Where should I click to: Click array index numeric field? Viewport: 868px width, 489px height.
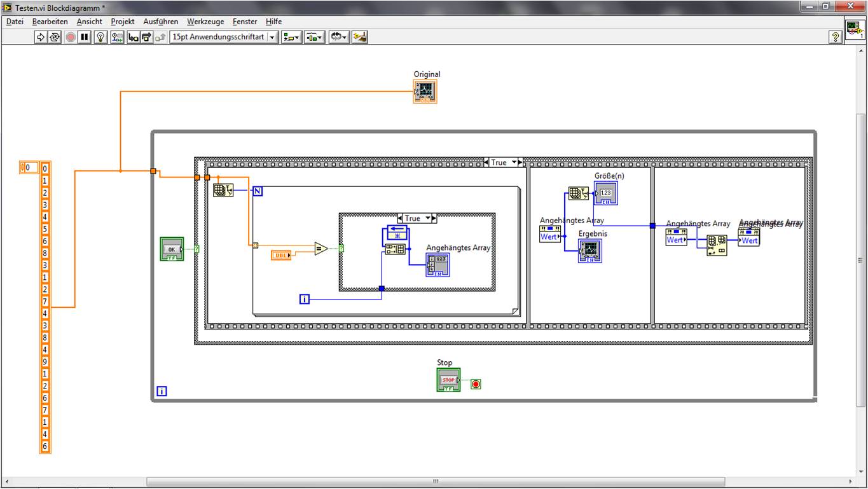click(x=30, y=168)
